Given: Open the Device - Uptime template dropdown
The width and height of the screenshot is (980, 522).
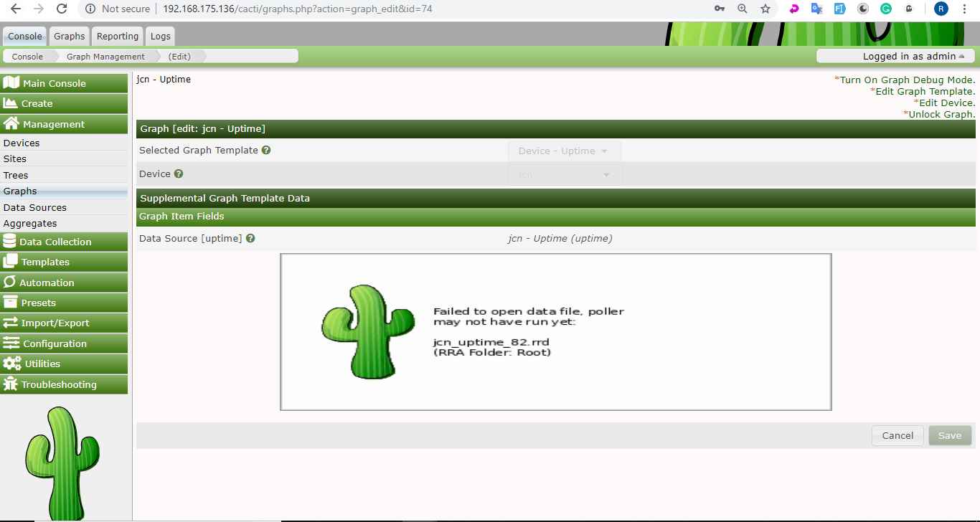Looking at the screenshot, I should [565, 151].
